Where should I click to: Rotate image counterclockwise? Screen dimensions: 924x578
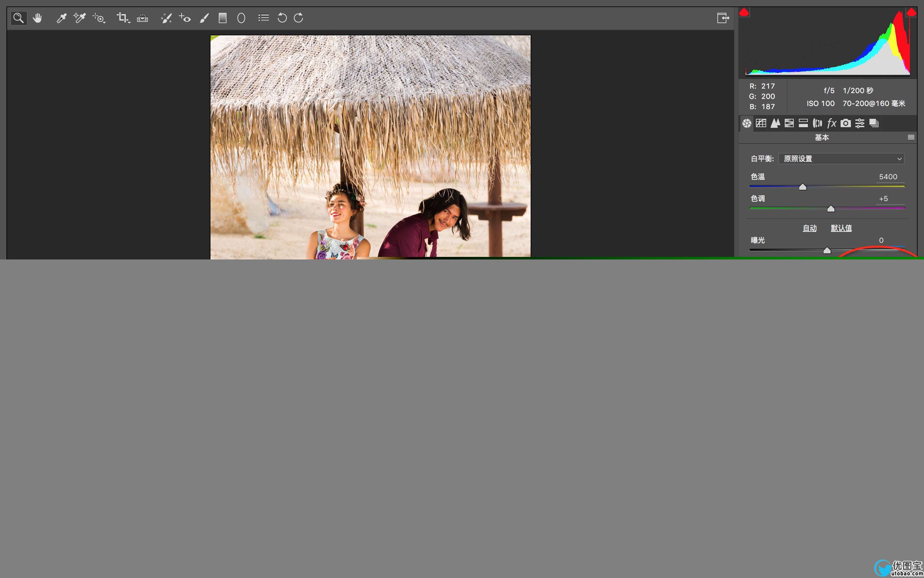coord(282,18)
